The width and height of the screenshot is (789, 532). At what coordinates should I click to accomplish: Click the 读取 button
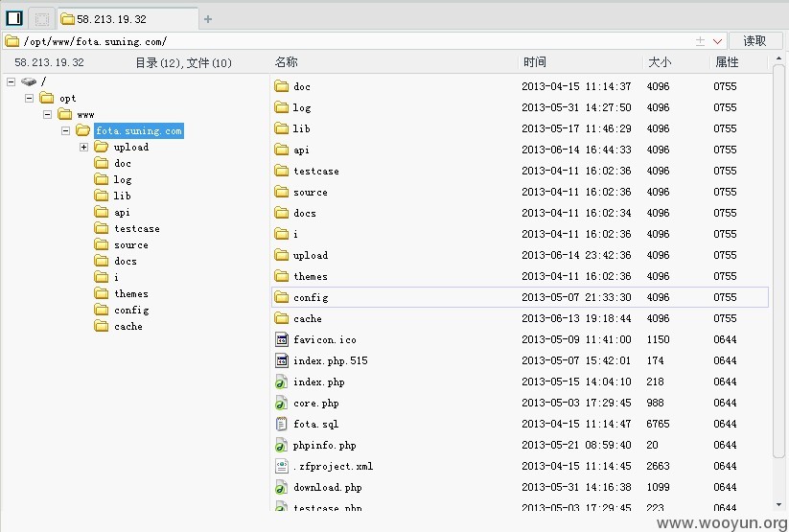[x=755, y=41]
